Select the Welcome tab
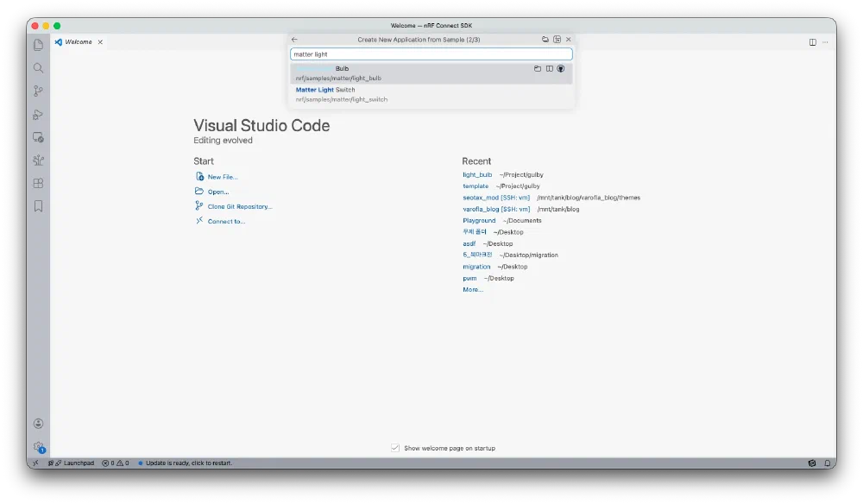Image resolution: width=863 pixels, height=504 pixels. pyautogui.click(x=78, y=42)
